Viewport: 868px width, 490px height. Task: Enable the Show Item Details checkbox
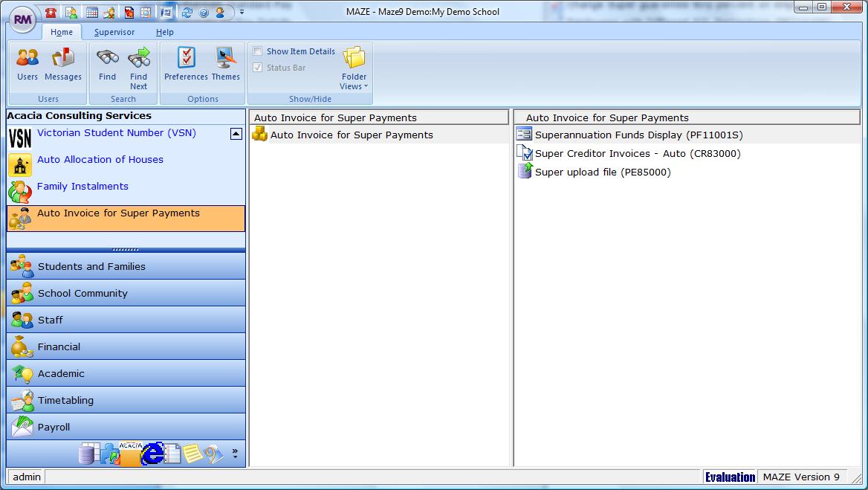258,51
